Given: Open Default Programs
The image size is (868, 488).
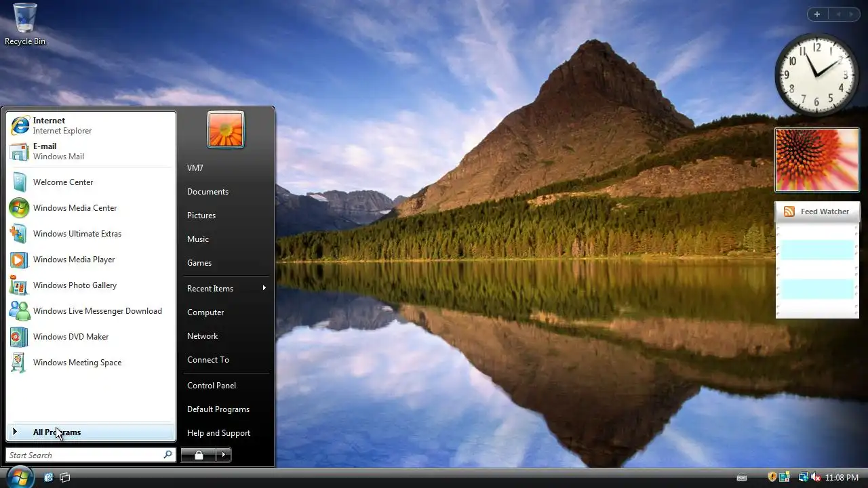Looking at the screenshot, I should click(226, 409).
